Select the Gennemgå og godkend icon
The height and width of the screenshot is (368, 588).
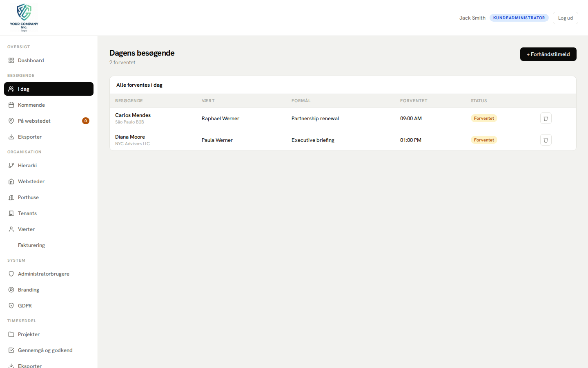[11, 350]
